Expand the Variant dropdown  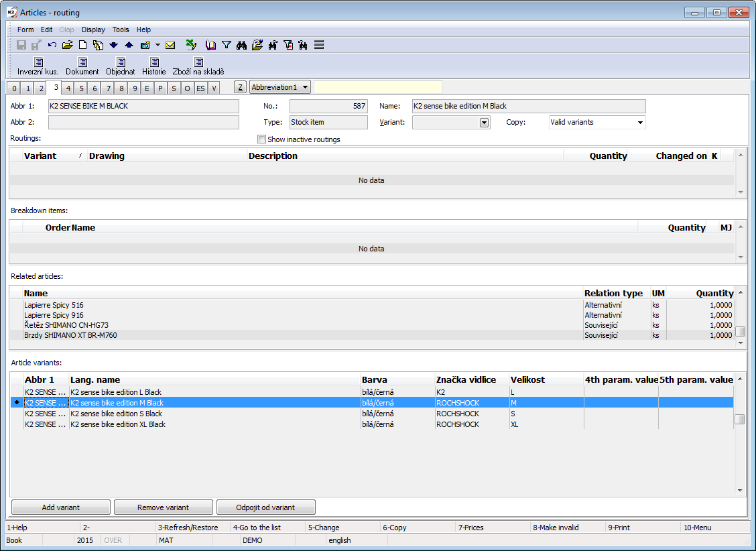click(484, 123)
